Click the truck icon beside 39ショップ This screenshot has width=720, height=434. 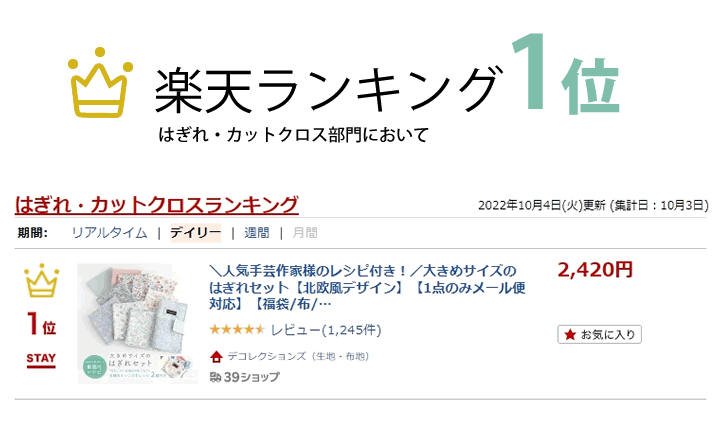215,377
